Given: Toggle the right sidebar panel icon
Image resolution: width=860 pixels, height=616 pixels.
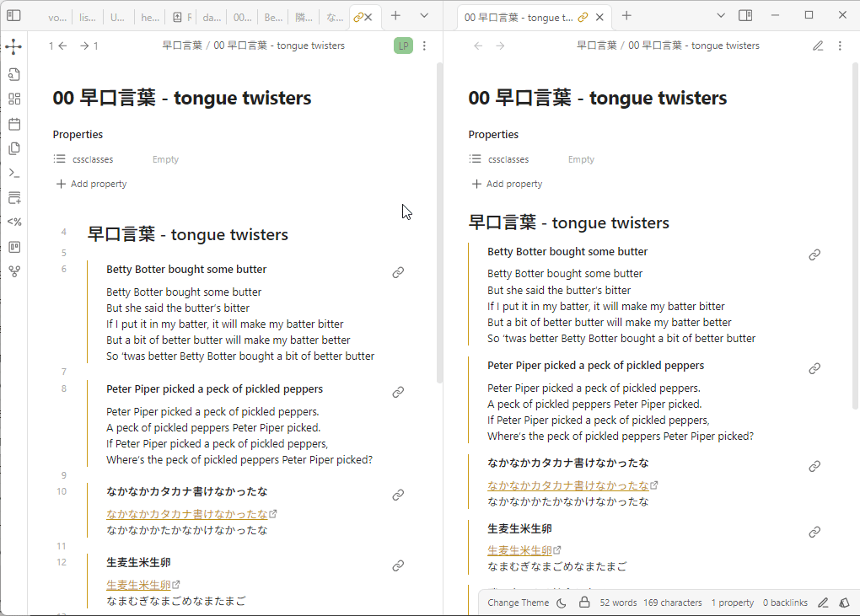Looking at the screenshot, I should [745, 15].
